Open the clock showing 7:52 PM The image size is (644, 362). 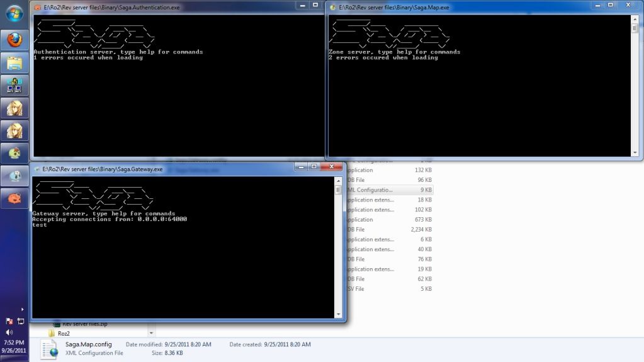pos(14,346)
